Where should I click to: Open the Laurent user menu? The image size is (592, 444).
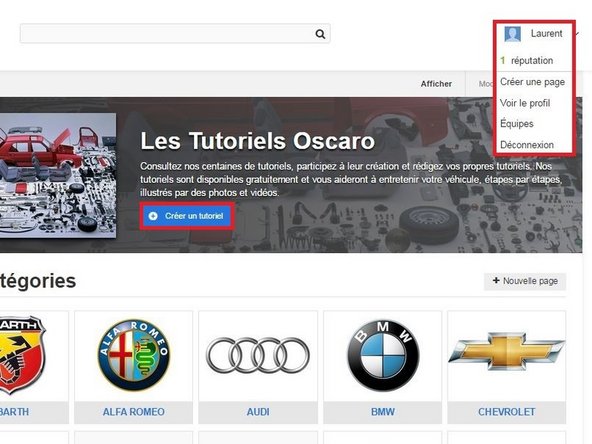point(546,34)
